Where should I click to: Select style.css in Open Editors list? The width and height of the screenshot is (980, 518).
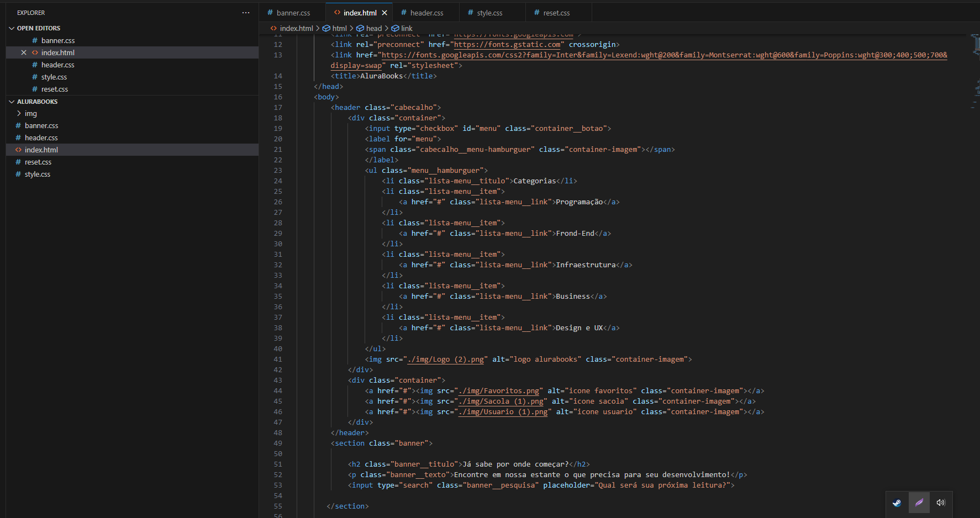(x=54, y=77)
